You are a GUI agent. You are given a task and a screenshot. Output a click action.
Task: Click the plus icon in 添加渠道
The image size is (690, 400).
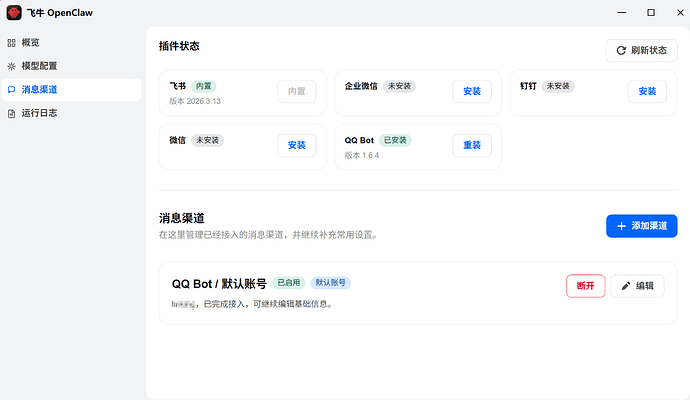pos(621,226)
